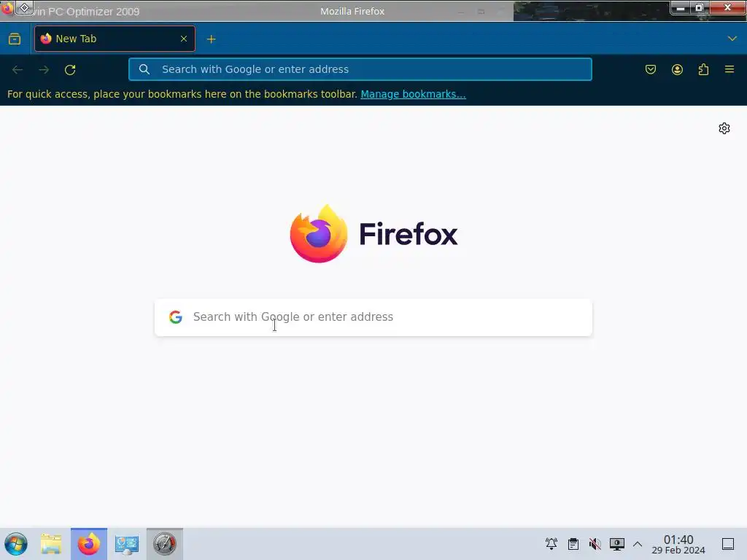Click the Mozilla Firefox title text
The image size is (747, 560).
pyautogui.click(x=352, y=12)
